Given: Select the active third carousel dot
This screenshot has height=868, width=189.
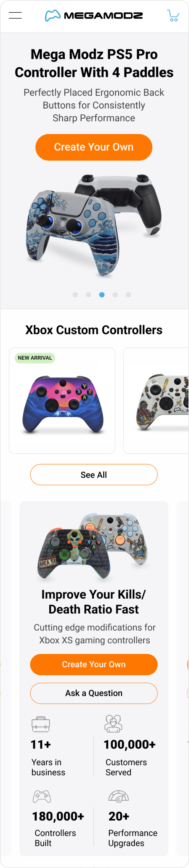Looking at the screenshot, I should pos(102,294).
